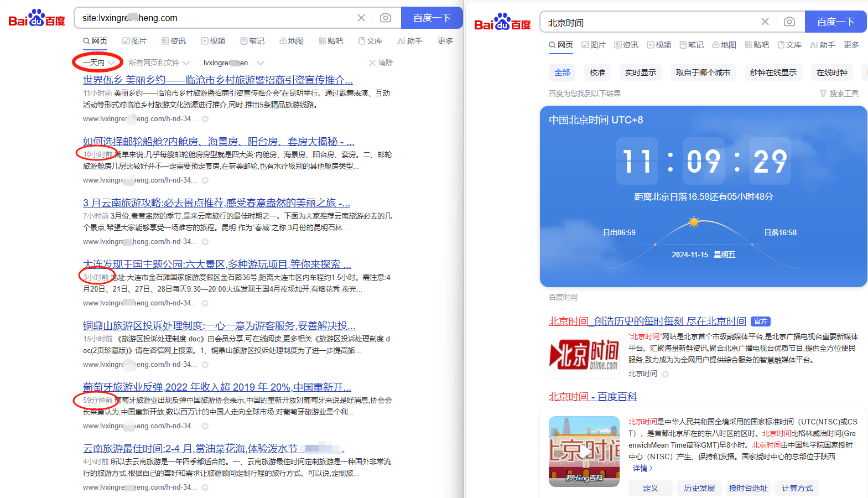The height and width of the screenshot is (498, 868).
Task: Open Ai 助手 tab in right window
Action: [x=823, y=45]
